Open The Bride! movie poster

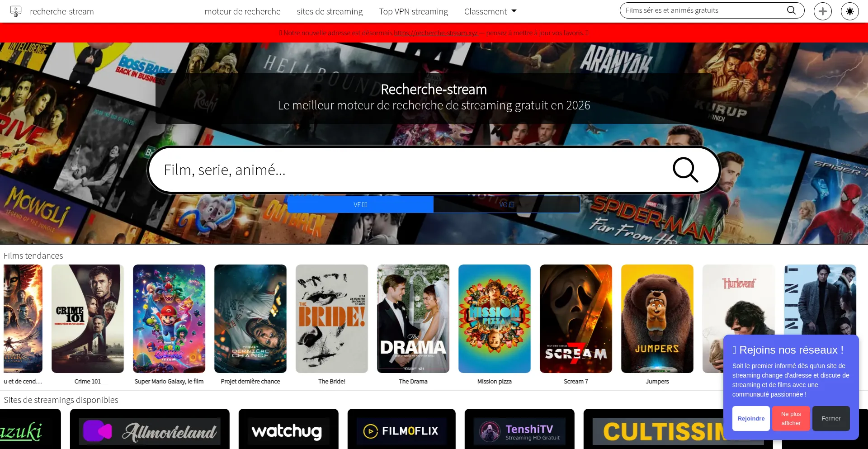(332, 319)
